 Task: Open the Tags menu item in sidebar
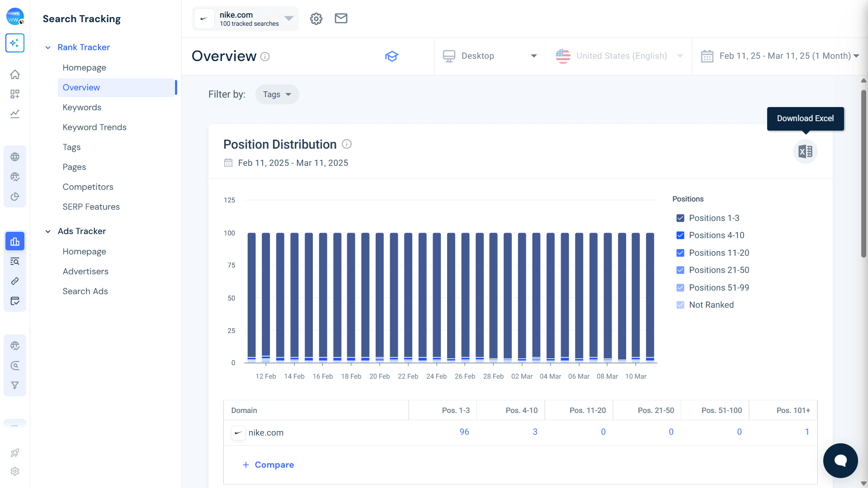71,147
